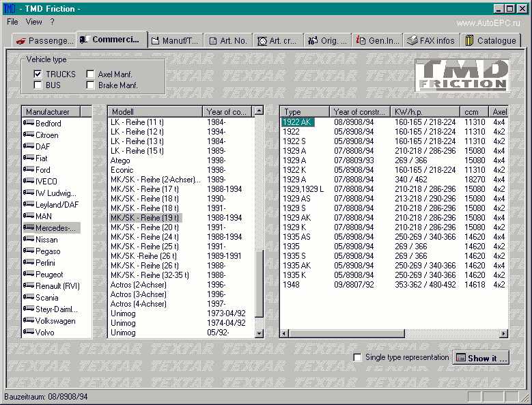Select the MK/SK - Reihe (32-35 t) row
Image resolution: width=532 pixels, height=405 pixels.
click(x=181, y=275)
